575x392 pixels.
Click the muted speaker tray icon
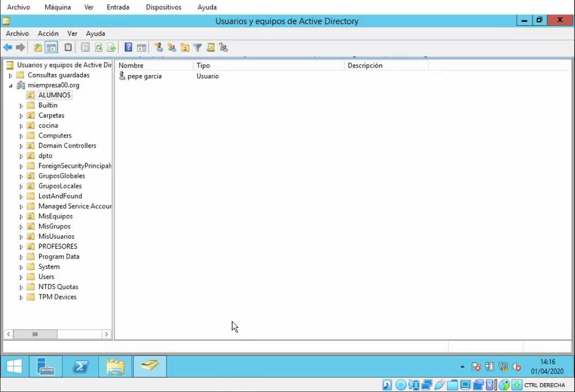516,366
